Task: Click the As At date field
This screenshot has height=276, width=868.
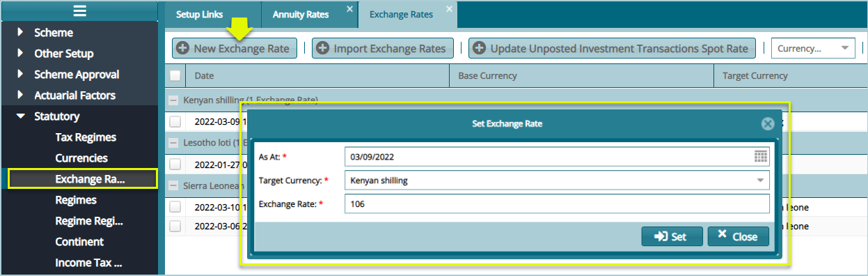Action: [557, 156]
